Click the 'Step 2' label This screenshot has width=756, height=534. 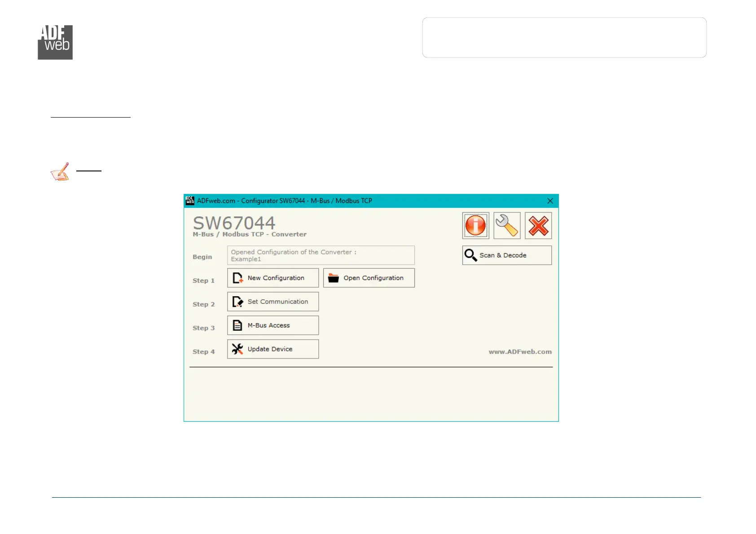(204, 304)
